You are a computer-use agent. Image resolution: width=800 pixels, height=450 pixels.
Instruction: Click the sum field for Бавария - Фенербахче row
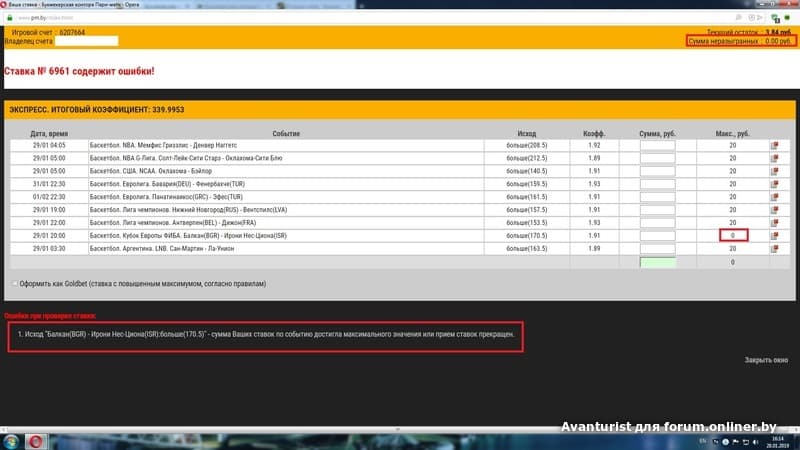(x=657, y=184)
